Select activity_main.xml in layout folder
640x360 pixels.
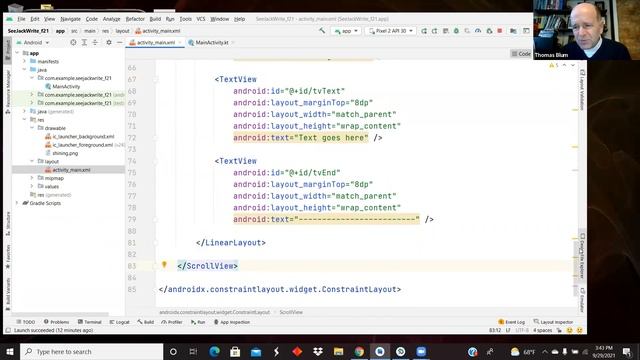tap(68, 170)
